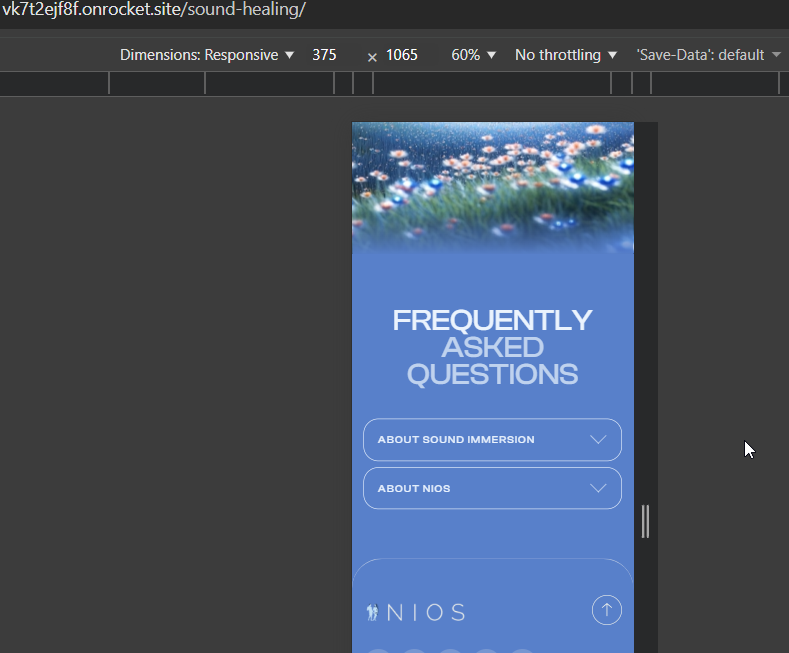Viewport: 789px width, 653px height.
Task: Click the chevron icon in About Sound Immersion
Action: tap(598, 440)
